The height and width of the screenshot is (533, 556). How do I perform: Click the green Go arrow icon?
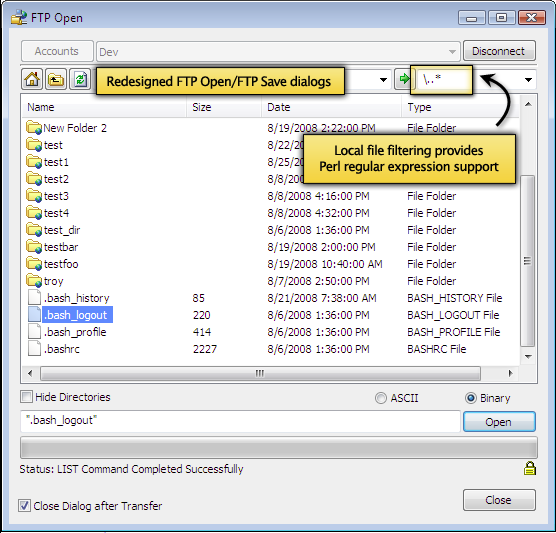[x=403, y=79]
